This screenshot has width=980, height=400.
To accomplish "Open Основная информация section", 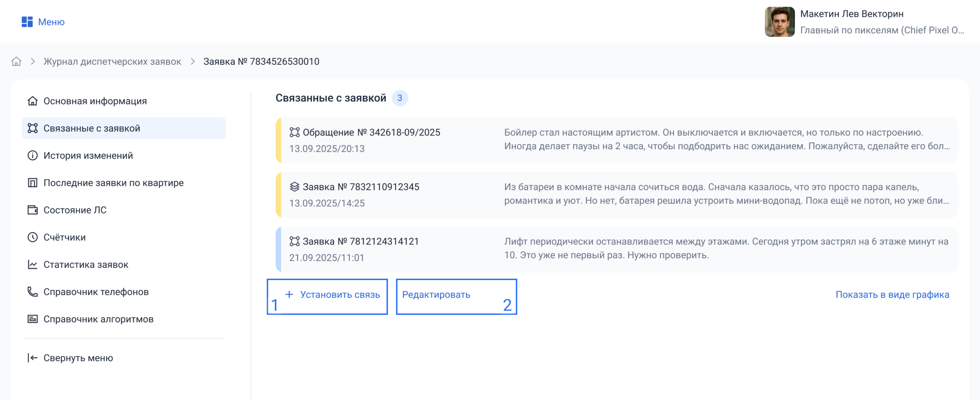I will click(x=95, y=101).
